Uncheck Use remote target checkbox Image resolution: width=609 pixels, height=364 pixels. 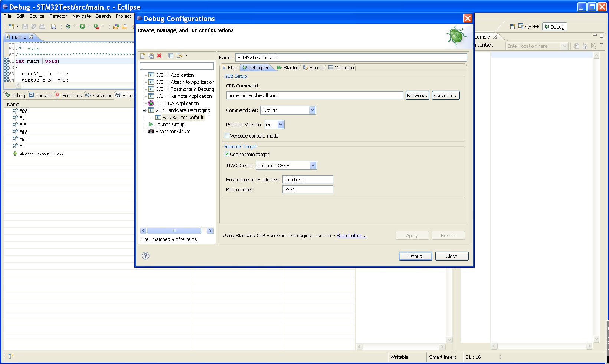(x=227, y=154)
